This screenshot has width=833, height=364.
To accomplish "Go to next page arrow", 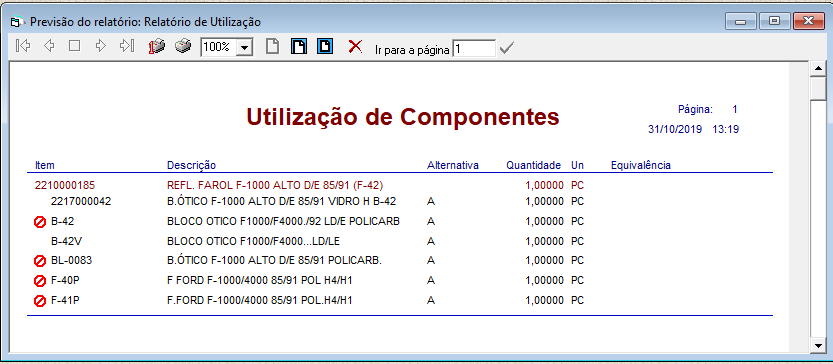I will click(x=100, y=46).
